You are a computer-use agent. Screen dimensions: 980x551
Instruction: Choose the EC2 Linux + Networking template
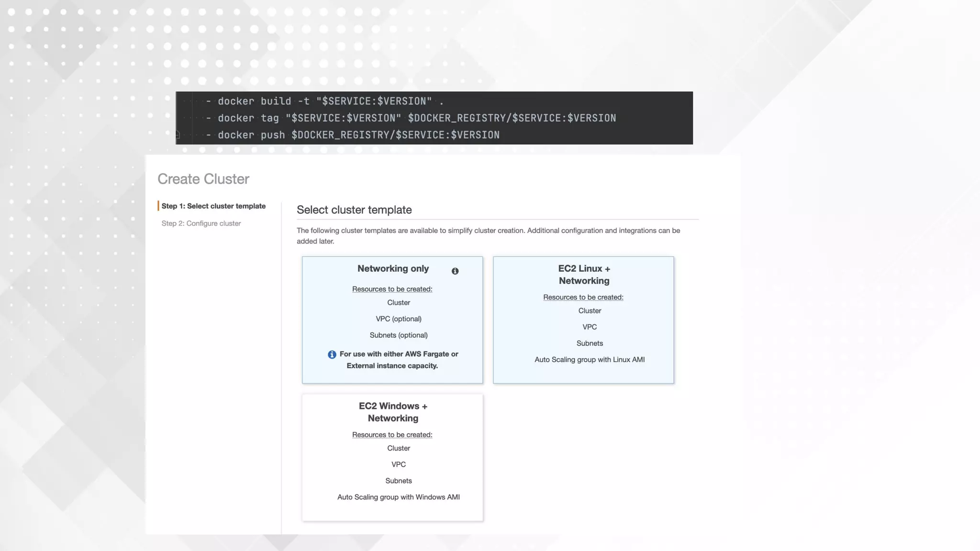click(x=583, y=275)
